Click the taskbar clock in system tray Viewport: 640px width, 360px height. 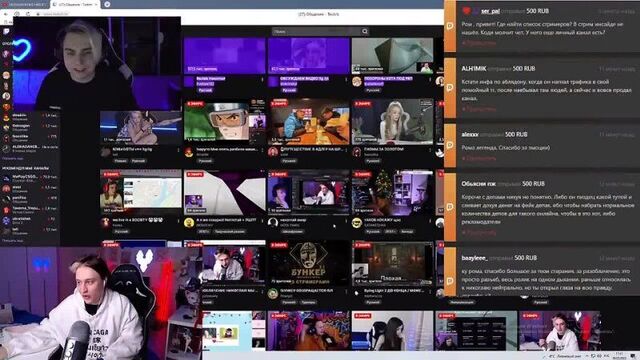point(619,356)
